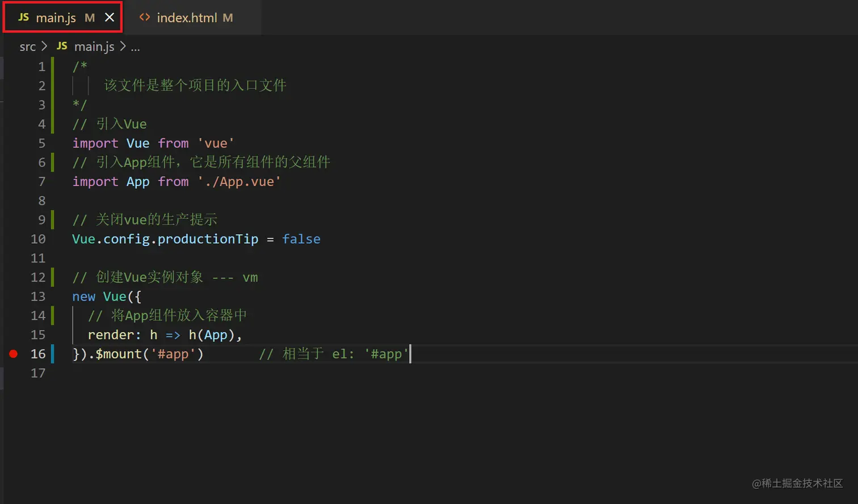Click the M modified badge on main.js tab
The image size is (858, 504).
click(x=89, y=18)
